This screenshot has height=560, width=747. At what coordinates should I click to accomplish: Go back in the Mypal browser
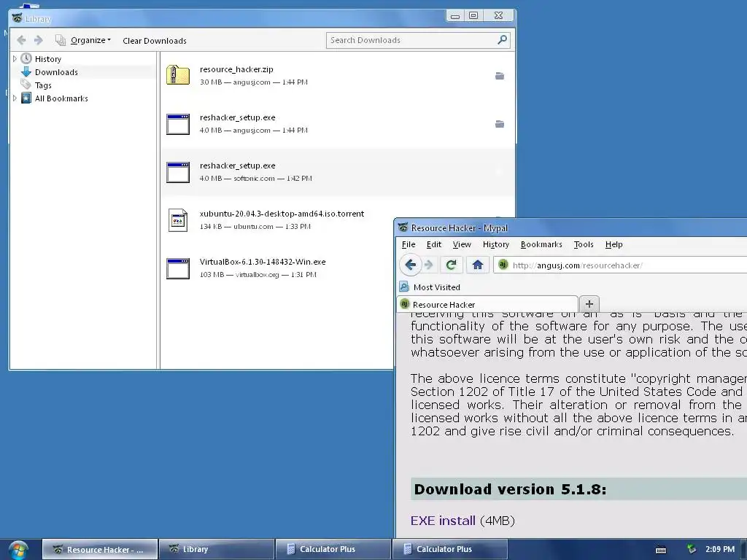pyautogui.click(x=410, y=265)
